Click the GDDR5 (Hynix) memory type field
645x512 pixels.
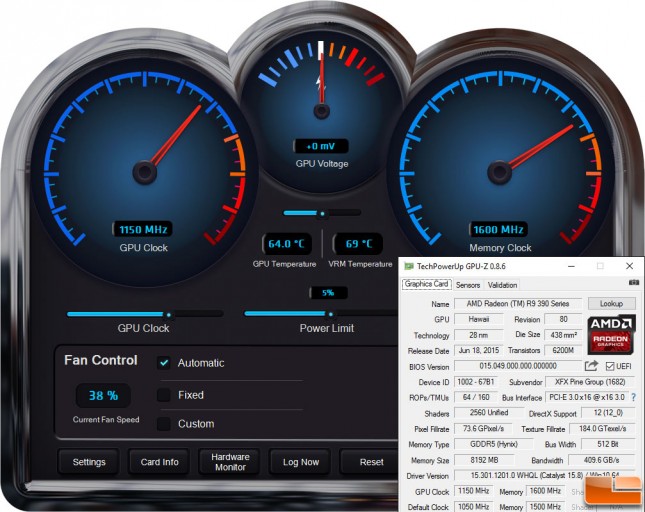point(493,444)
